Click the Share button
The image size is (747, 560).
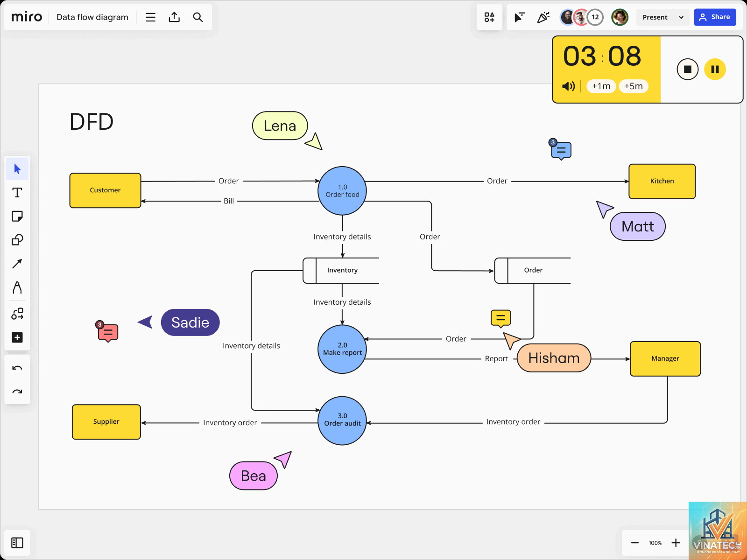[x=715, y=17]
